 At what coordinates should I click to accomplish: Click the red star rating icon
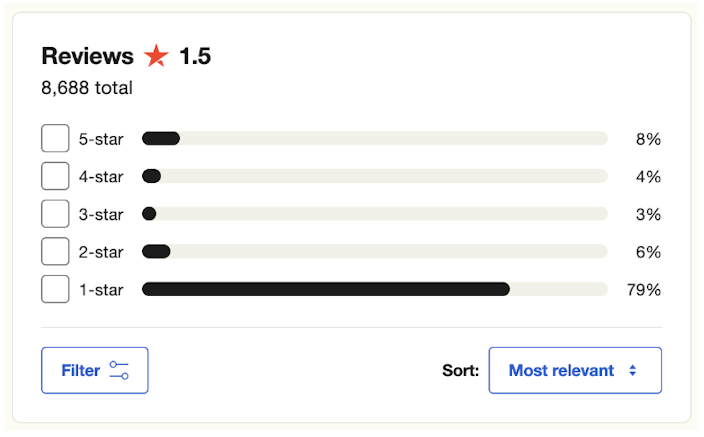[x=156, y=56]
